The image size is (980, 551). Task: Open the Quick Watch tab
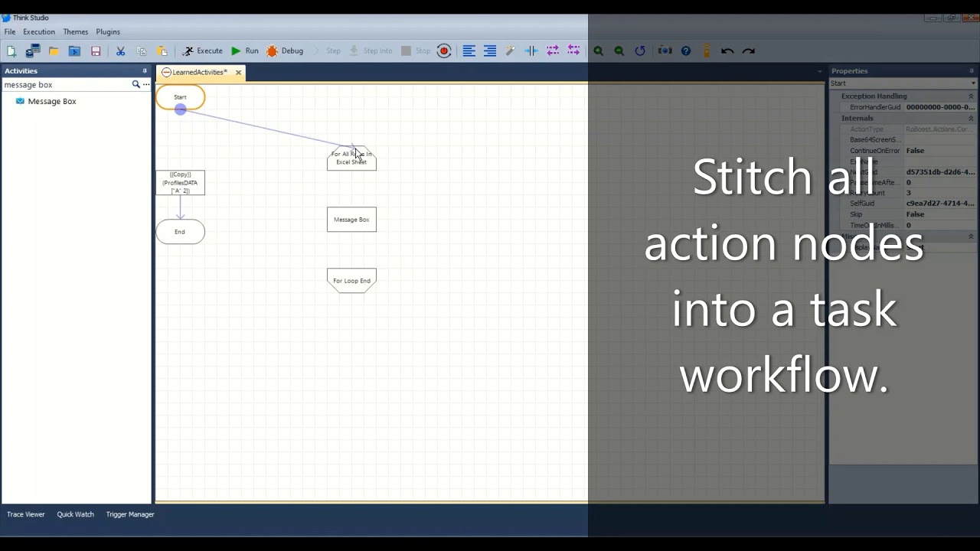(x=76, y=514)
